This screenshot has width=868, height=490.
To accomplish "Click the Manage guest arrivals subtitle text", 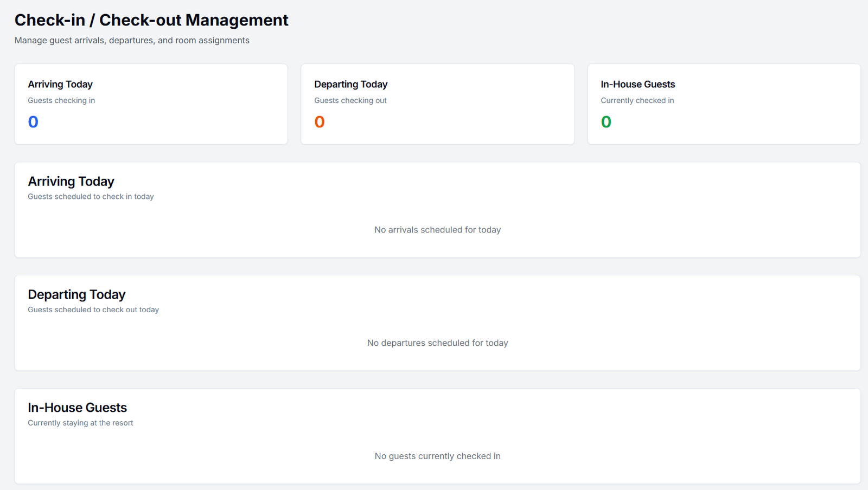I will pyautogui.click(x=132, y=40).
